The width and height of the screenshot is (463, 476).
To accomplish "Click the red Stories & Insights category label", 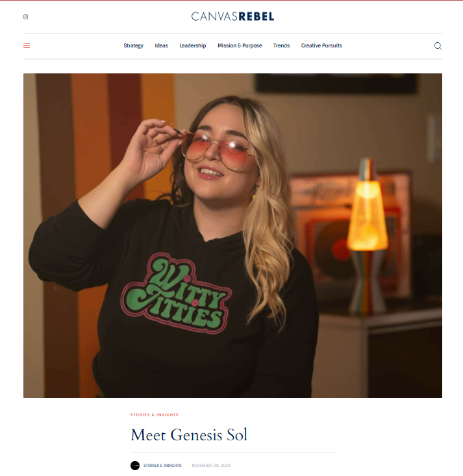I will [155, 415].
